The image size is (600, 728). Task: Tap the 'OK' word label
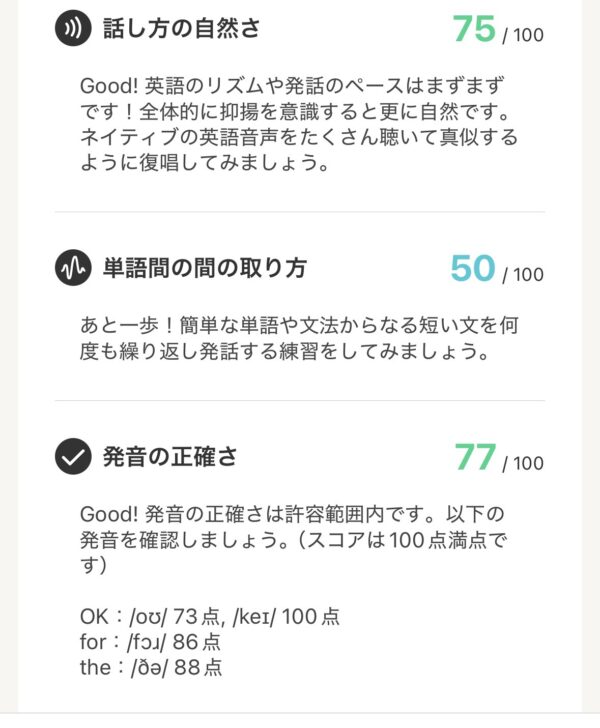pyautogui.click(x=94, y=616)
